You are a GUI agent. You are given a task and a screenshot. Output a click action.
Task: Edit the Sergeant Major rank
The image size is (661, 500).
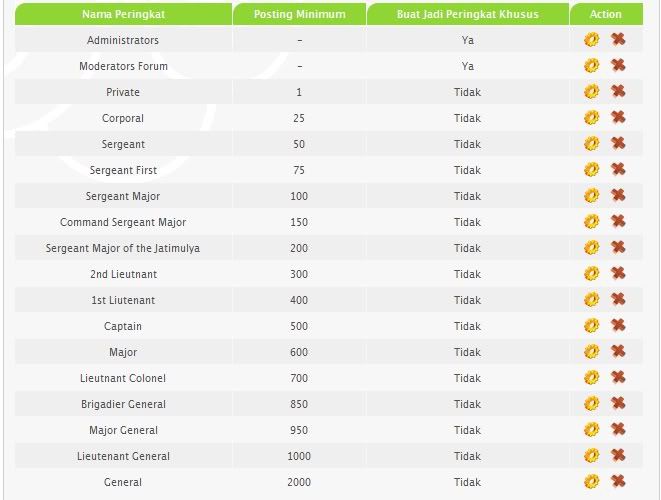coord(591,196)
